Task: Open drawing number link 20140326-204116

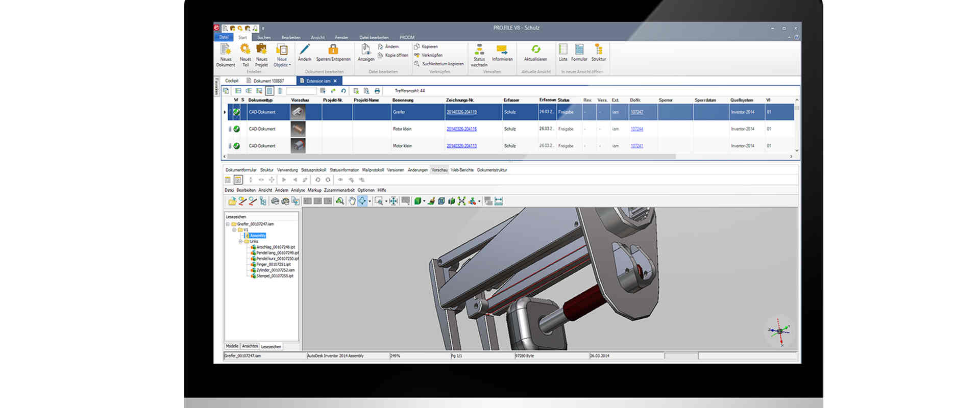Action: [x=461, y=129]
